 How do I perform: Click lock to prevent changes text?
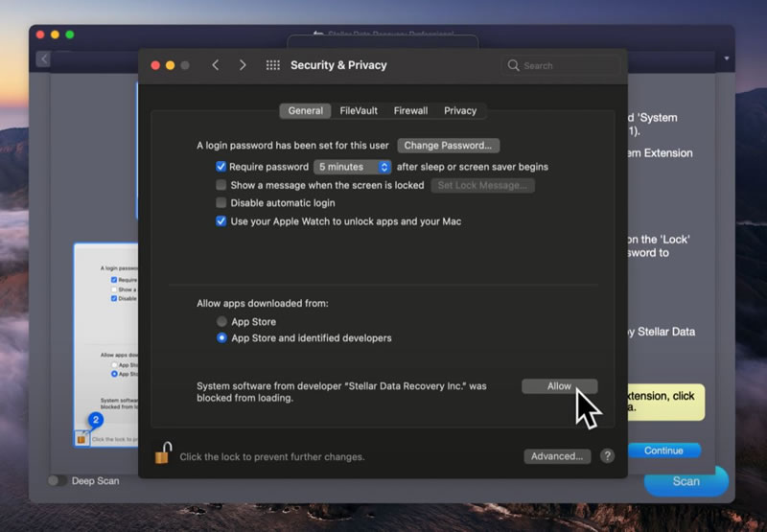(272, 456)
